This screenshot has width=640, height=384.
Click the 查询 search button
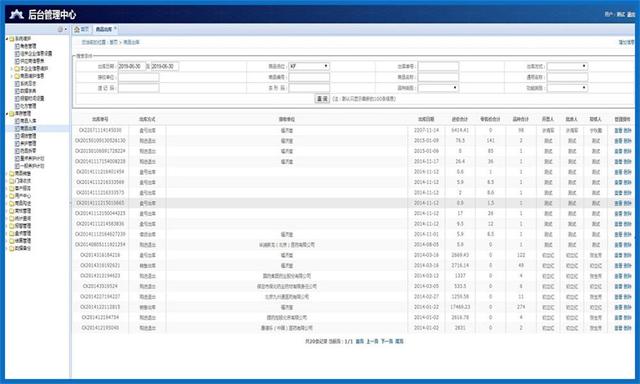(x=322, y=99)
